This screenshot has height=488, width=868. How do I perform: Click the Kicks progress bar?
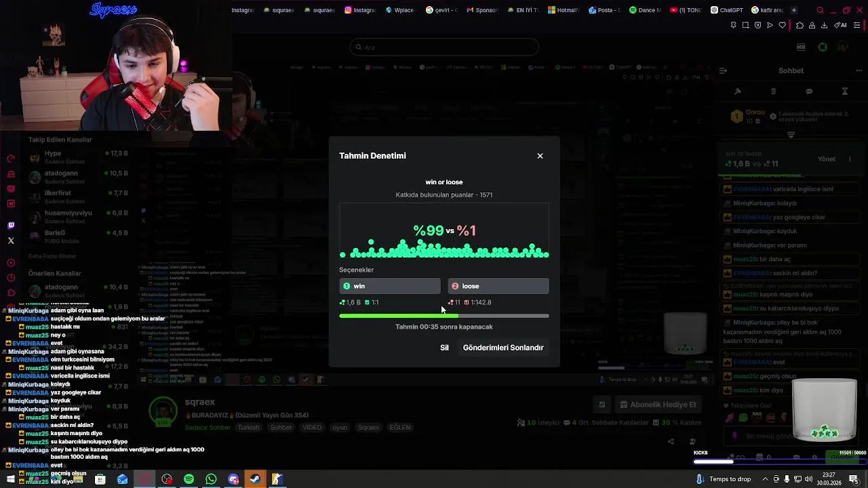pos(780,462)
